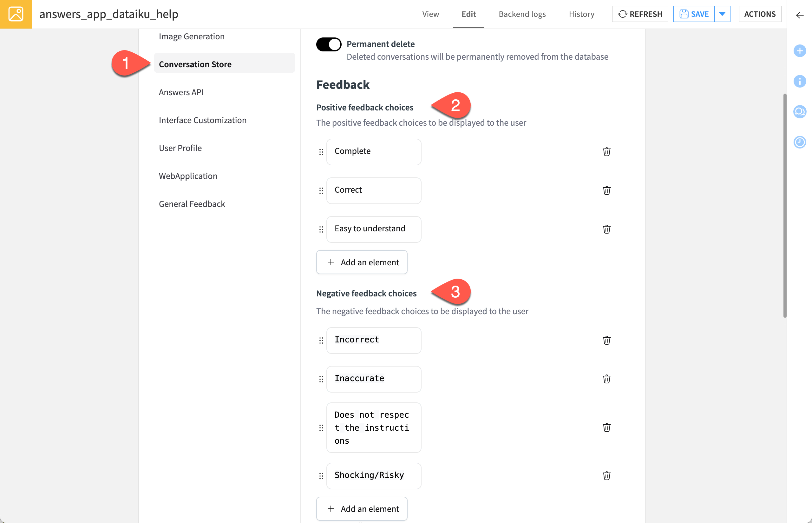The width and height of the screenshot is (812, 523).
Task: Add an element to positive feedback choices
Action: point(361,262)
